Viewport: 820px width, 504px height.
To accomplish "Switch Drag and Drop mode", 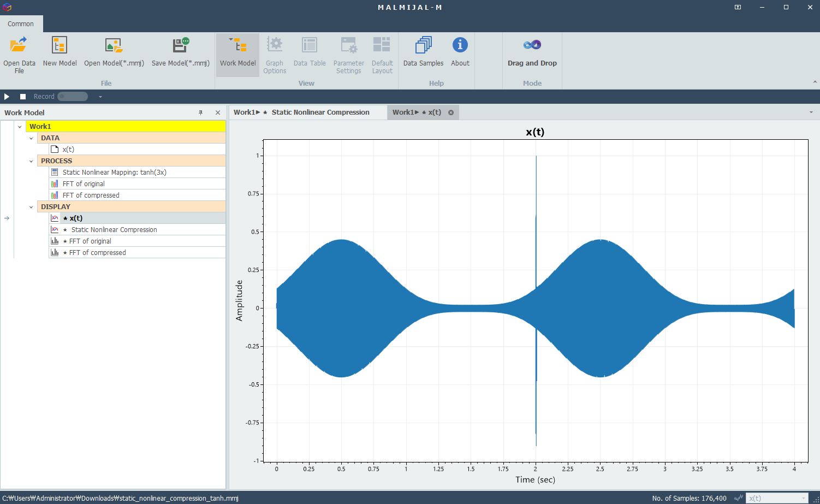I will pyautogui.click(x=532, y=52).
